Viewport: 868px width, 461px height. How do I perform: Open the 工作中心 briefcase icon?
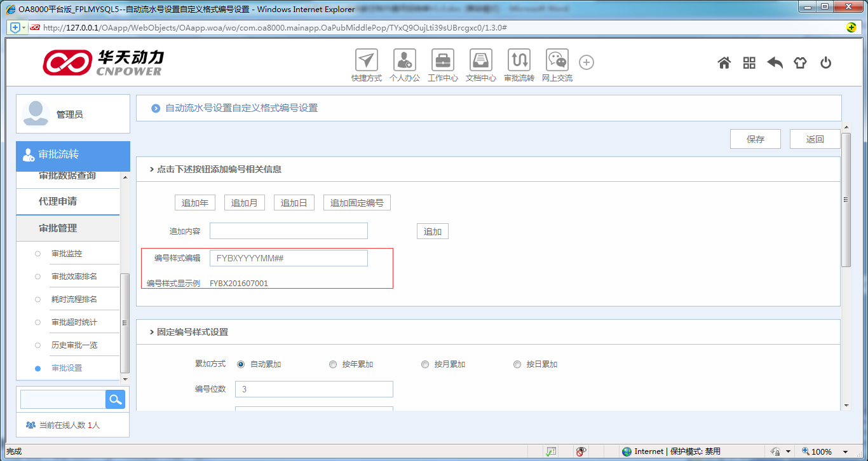pos(443,60)
